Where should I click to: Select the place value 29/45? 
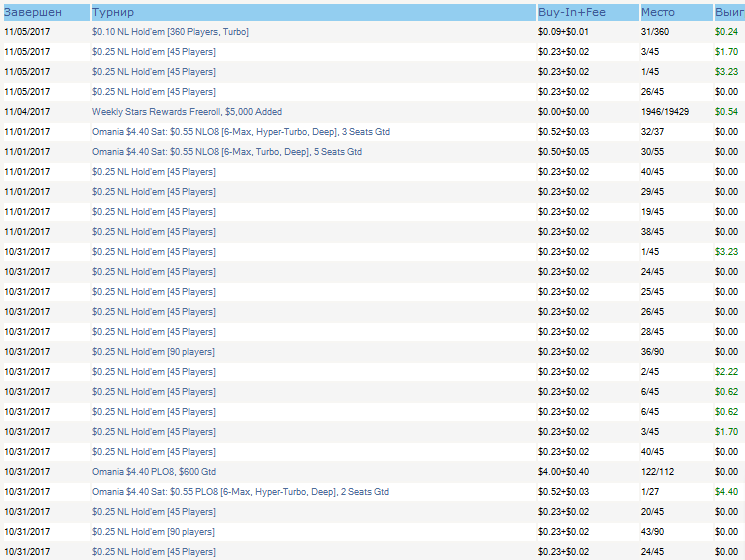pos(652,192)
